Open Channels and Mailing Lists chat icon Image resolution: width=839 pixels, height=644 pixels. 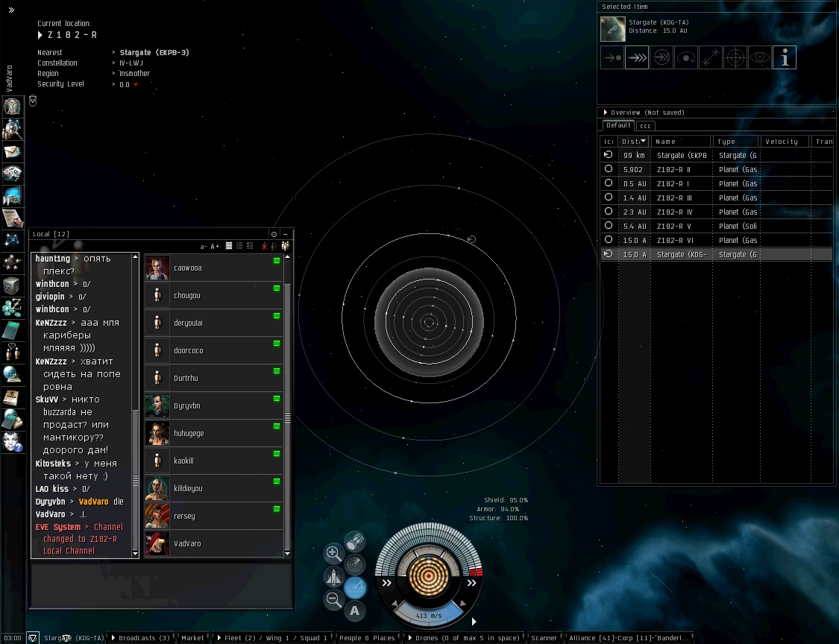pos(12,352)
